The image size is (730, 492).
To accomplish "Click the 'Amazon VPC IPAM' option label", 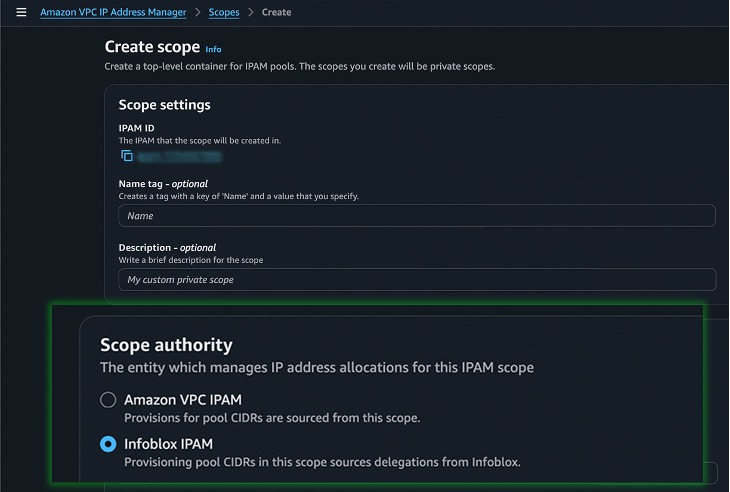I will pos(182,400).
